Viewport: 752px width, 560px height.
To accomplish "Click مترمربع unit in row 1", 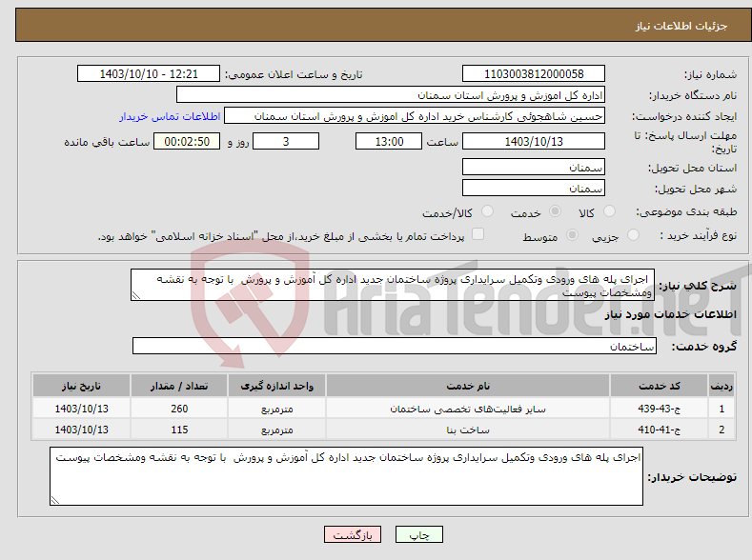I will (x=276, y=409).
